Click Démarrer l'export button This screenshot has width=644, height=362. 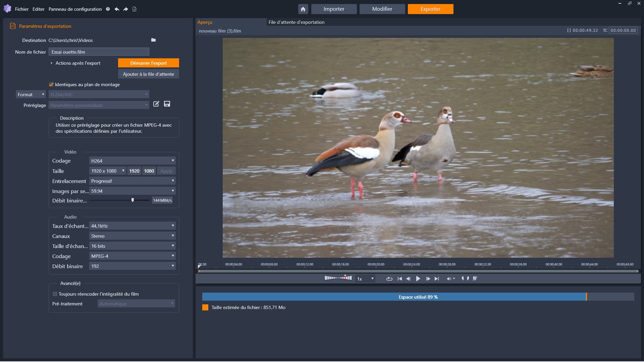pyautogui.click(x=148, y=63)
